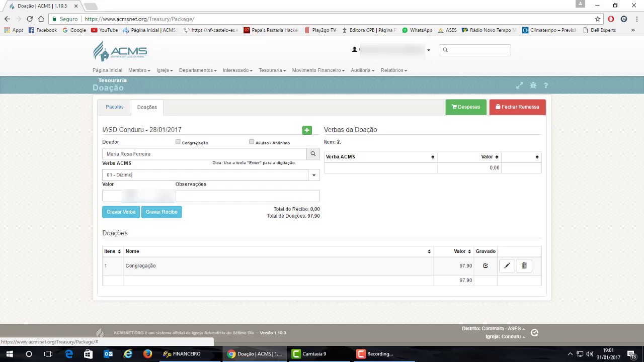The image size is (644, 362).
Task: Click Chrome bookmark star icon
Action: [x=598, y=19]
